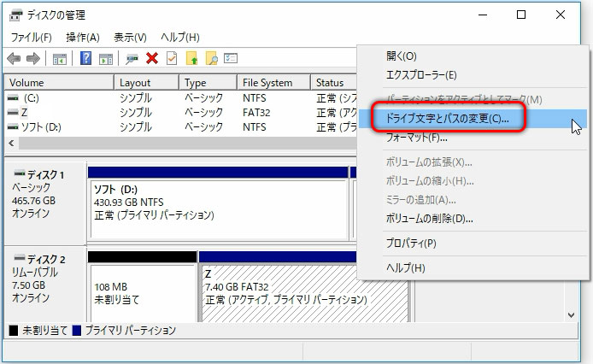The image size is (593, 364).
Task: Click the red X delete icon
Action: click(152, 58)
